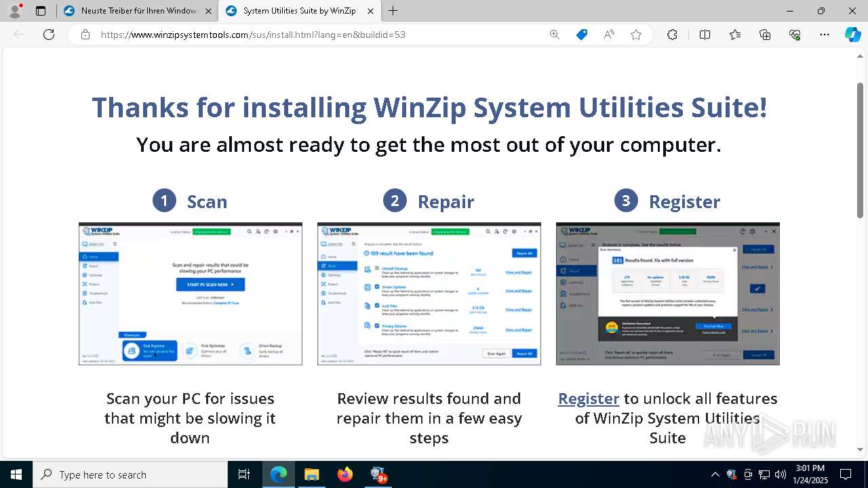The height and width of the screenshot is (488, 868).
Task: Open the zoom magnifier in address bar
Action: click(555, 35)
